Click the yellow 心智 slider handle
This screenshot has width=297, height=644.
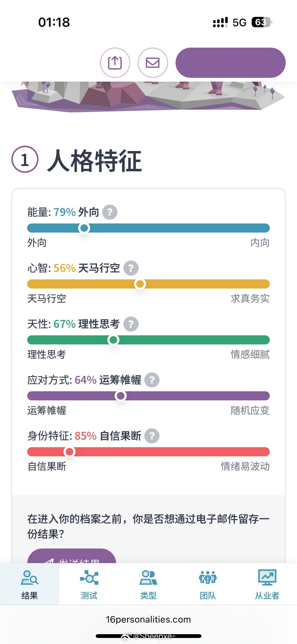140,284
